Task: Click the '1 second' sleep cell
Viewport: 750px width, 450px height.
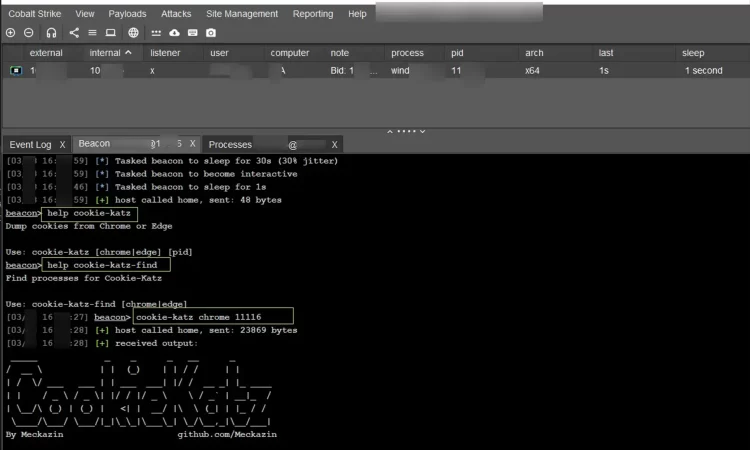Action: pos(704,71)
